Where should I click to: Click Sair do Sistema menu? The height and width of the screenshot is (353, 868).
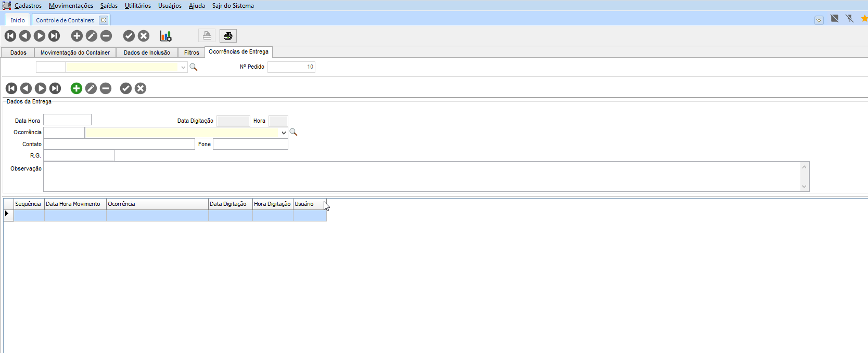coord(233,6)
